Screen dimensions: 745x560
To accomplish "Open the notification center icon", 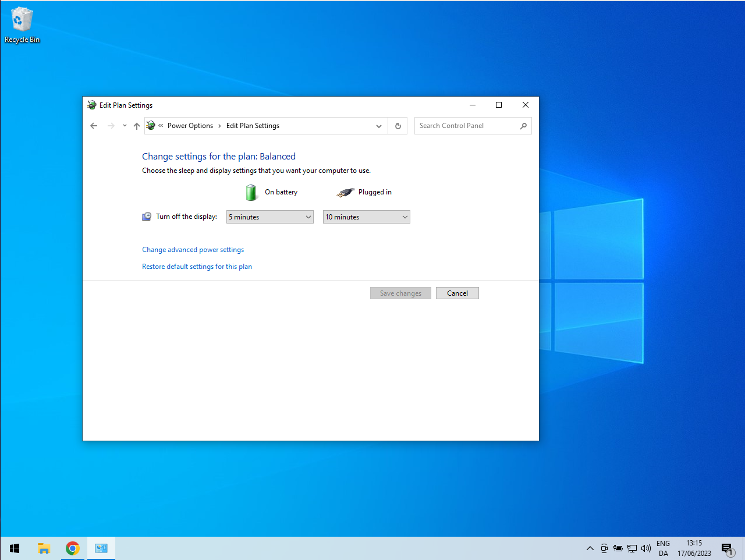I will pyautogui.click(x=727, y=548).
